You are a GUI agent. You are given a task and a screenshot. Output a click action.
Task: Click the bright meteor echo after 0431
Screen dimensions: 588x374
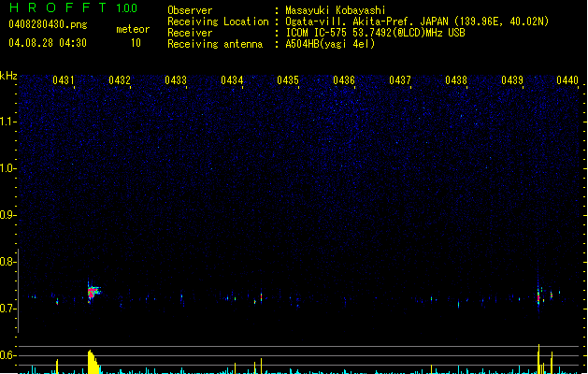(x=93, y=292)
